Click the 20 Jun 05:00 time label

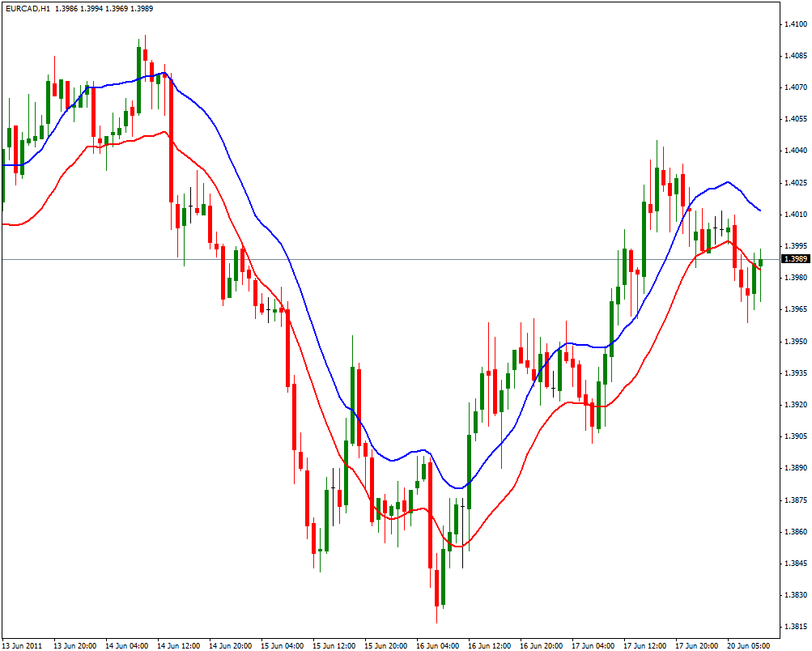pos(748,646)
